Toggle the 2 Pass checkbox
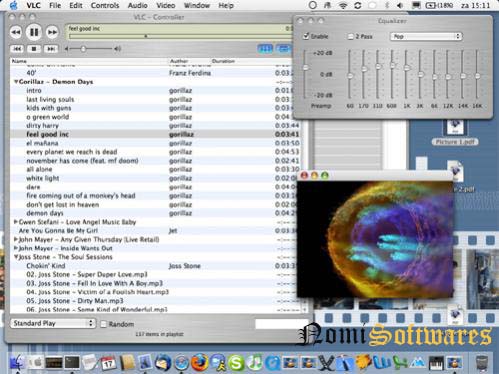The image size is (499, 374). 350,36
